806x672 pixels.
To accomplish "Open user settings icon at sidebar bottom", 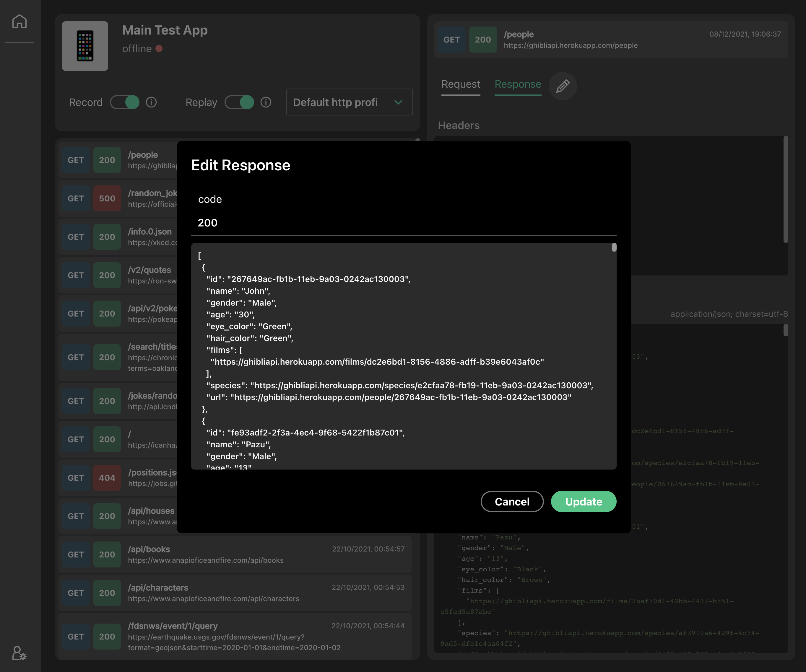I will pyautogui.click(x=19, y=653).
